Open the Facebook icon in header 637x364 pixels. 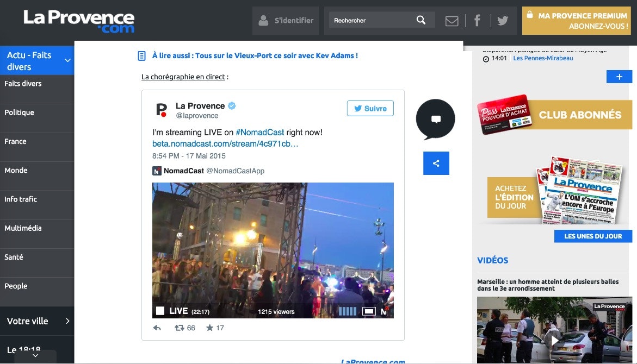[478, 20]
